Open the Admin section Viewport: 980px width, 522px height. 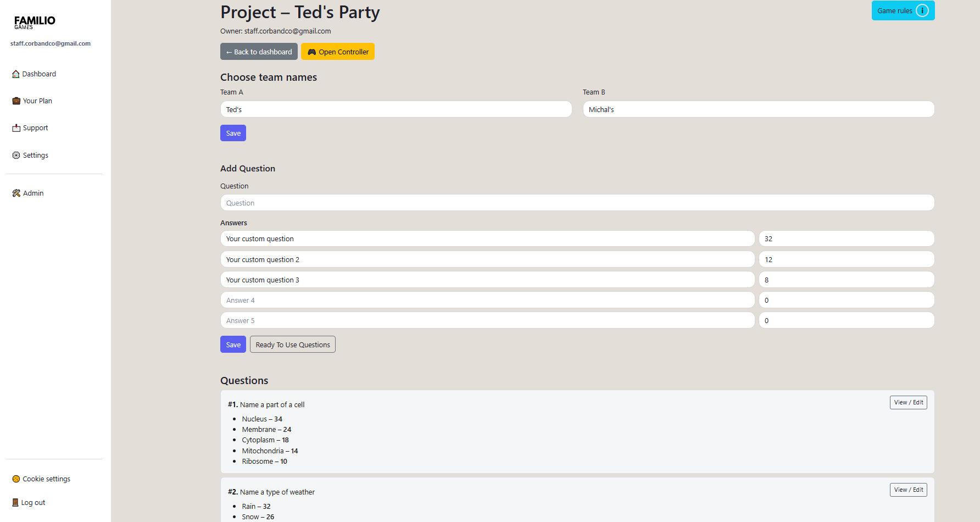tap(28, 193)
